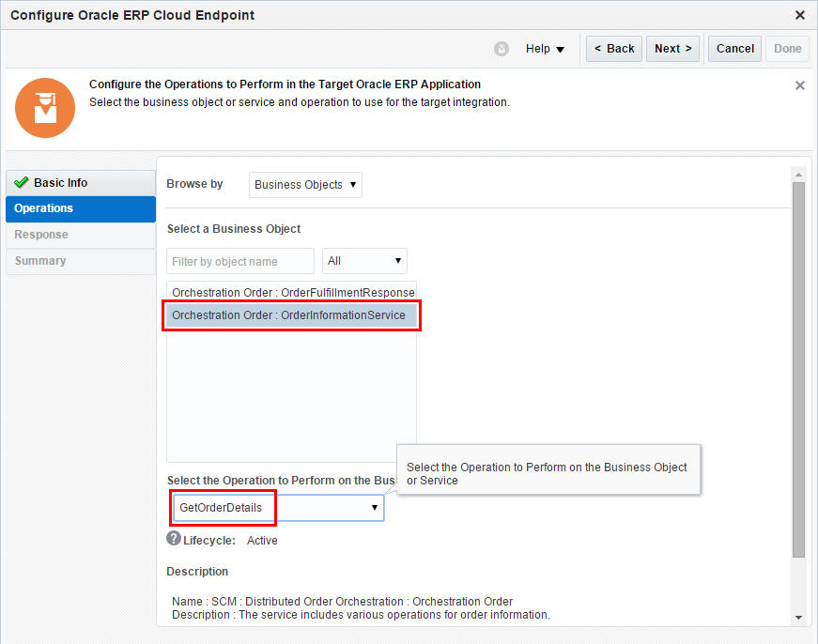Click the Name : SCM description line
818x644 pixels.
pyautogui.click(x=342, y=601)
